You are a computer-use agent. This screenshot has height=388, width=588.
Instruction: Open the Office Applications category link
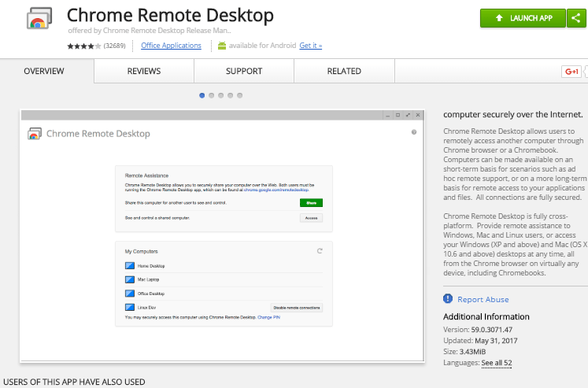click(x=171, y=46)
